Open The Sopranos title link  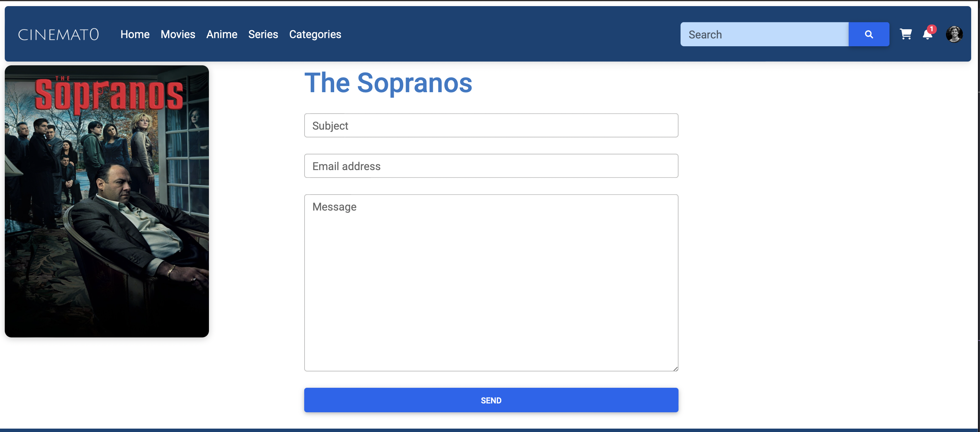tap(388, 83)
